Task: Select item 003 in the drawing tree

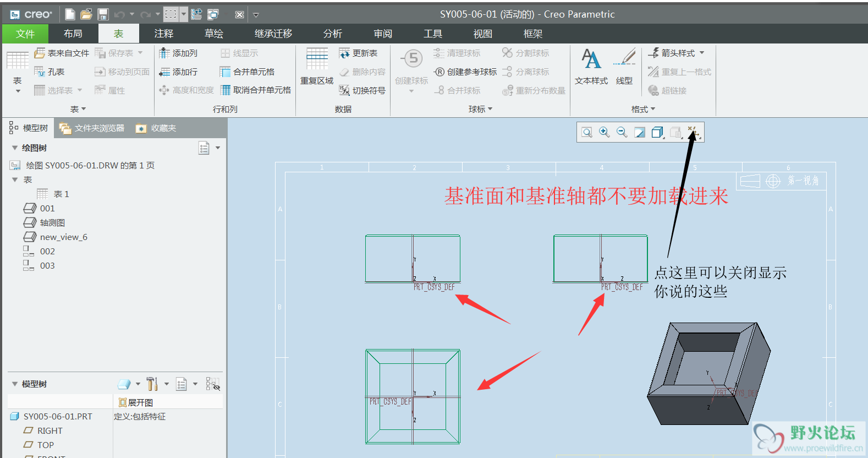Action: [39, 265]
